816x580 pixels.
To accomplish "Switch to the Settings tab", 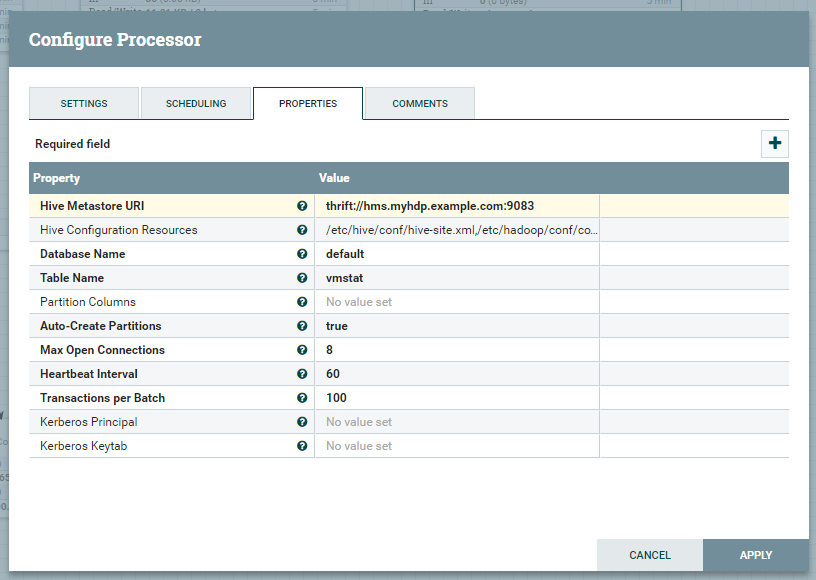I will point(84,104).
